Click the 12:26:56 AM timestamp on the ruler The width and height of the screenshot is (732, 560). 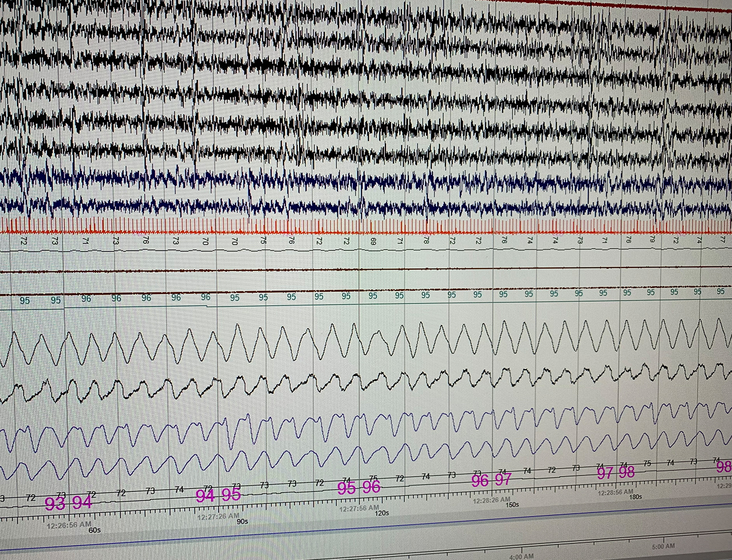[68, 524]
